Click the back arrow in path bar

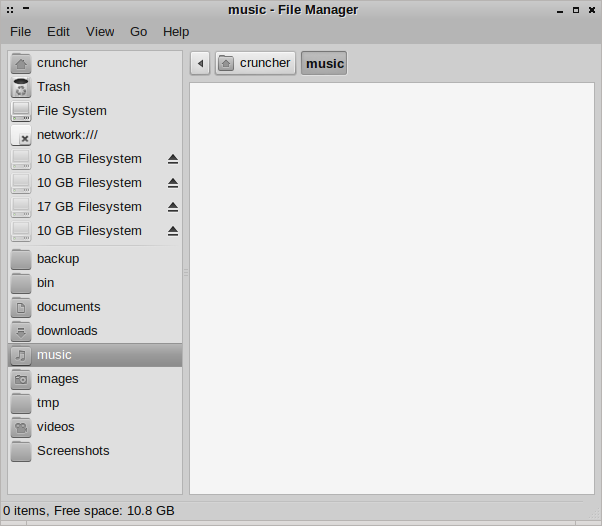pos(200,63)
